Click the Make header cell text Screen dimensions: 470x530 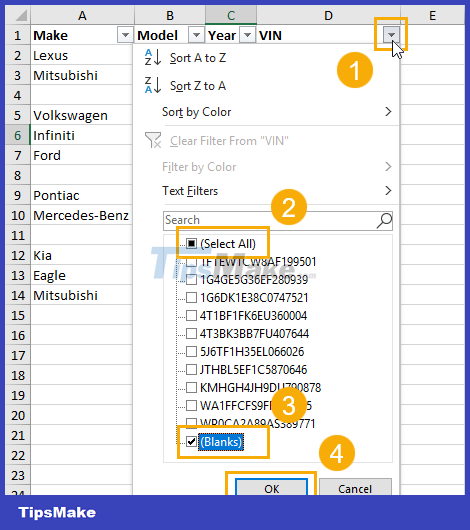click(x=50, y=35)
